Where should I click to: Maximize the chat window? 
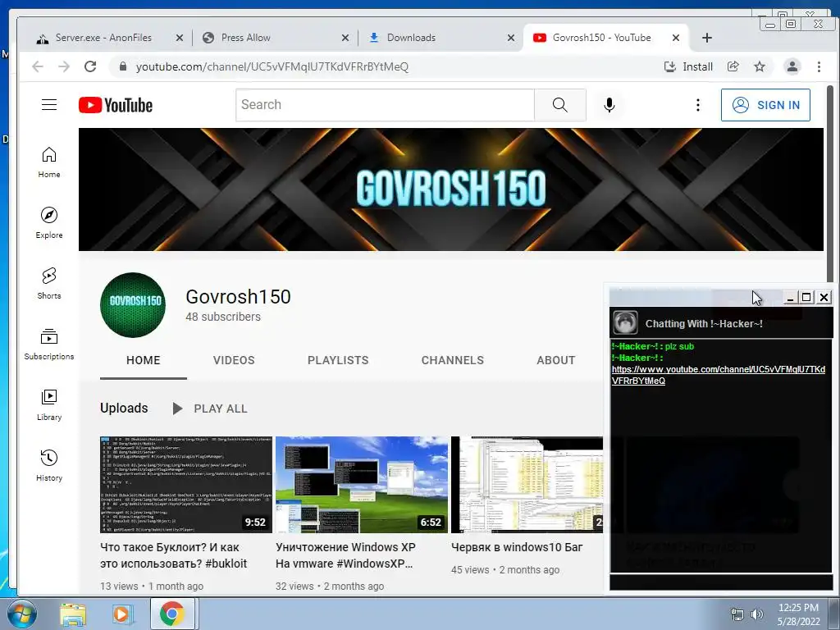pos(806,297)
